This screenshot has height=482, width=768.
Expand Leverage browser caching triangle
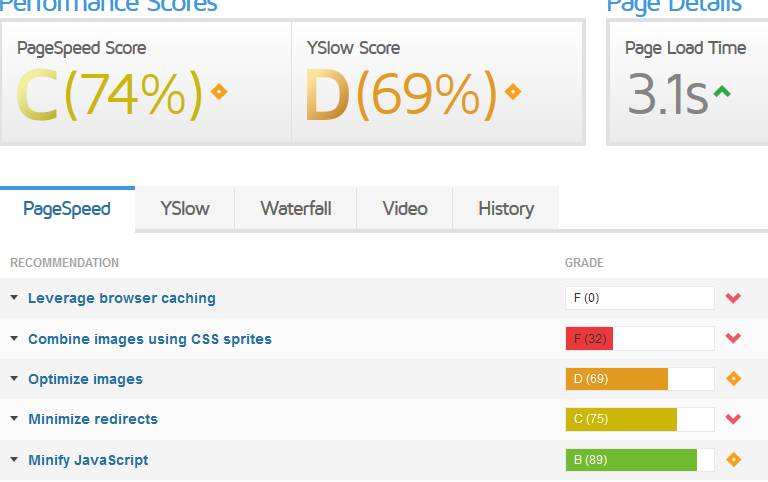14,298
